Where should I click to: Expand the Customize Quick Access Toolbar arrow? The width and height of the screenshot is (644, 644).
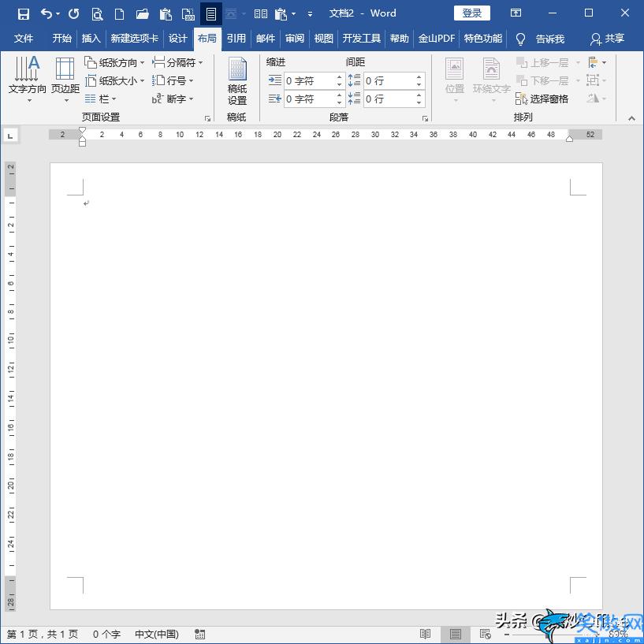click(x=310, y=14)
